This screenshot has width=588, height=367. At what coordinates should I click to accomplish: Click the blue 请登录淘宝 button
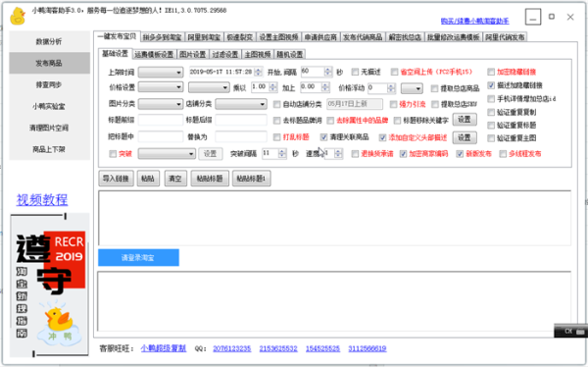click(138, 258)
